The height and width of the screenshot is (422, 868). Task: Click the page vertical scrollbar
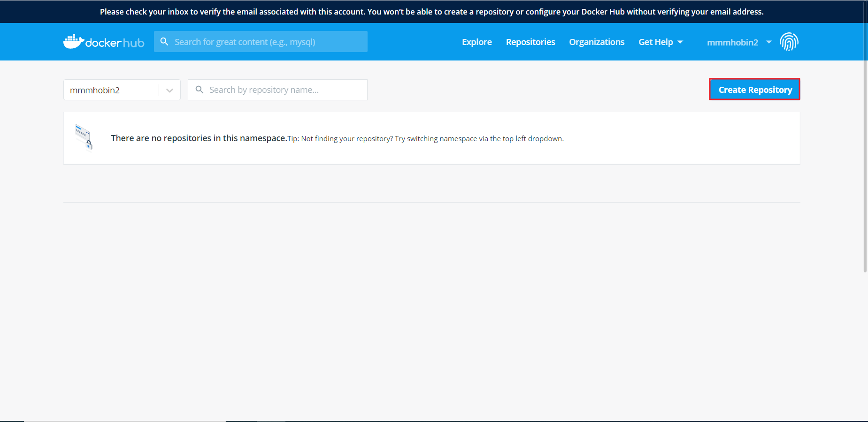[x=865, y=136]
